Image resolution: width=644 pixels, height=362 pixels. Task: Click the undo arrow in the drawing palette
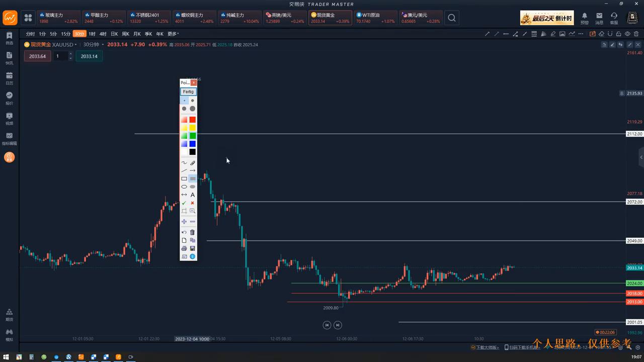click(184, 232)
